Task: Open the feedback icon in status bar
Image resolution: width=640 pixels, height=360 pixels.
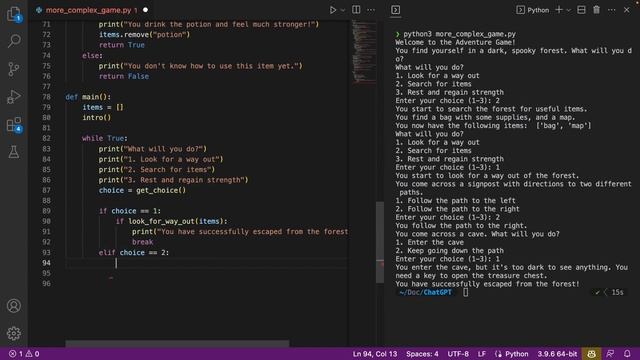Action: pos(610,354)
